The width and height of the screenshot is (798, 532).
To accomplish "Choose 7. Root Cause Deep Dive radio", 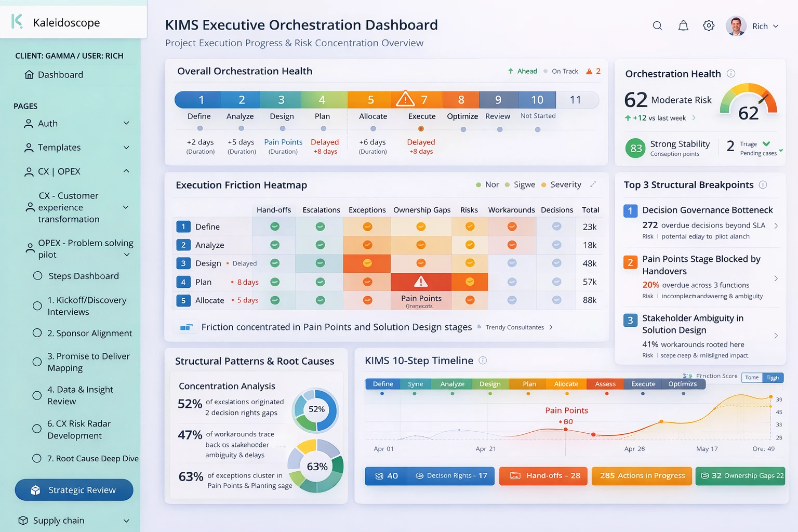I will (37, 458).
